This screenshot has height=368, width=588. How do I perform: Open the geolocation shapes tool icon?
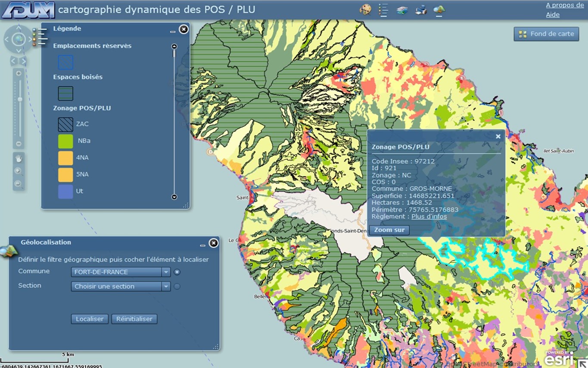(x=439, y=10)
